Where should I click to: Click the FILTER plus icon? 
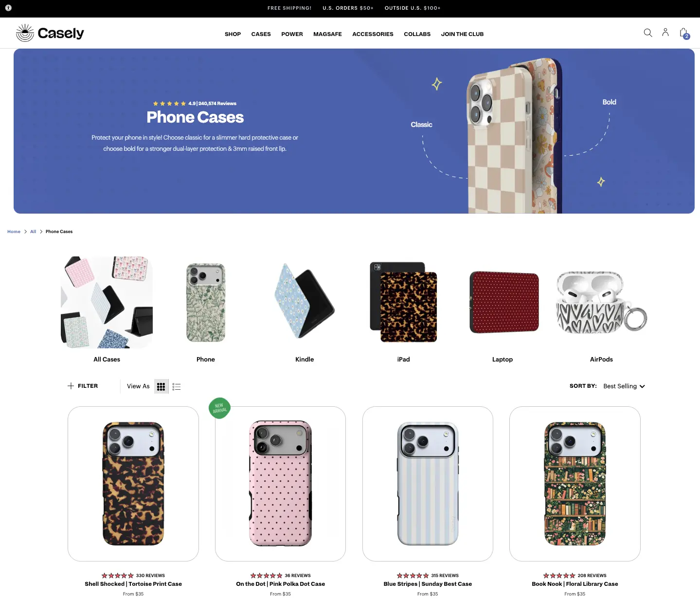tap(71, 386)
